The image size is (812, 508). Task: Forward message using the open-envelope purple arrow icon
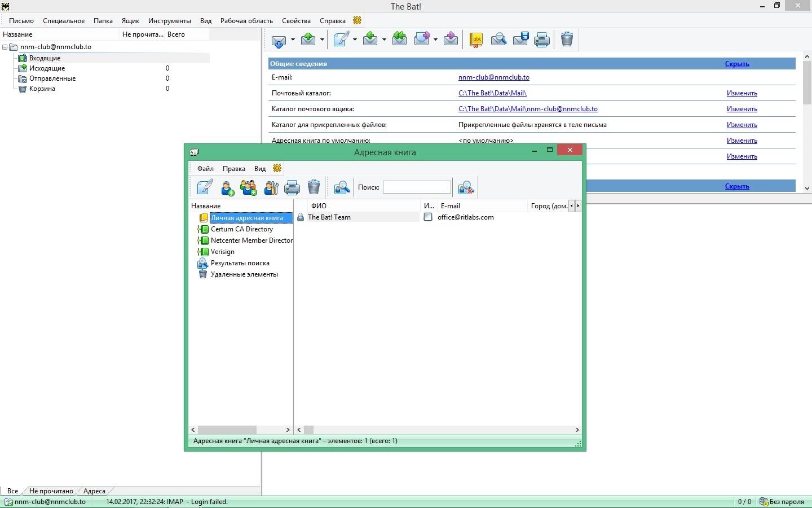tap(422, 39)
